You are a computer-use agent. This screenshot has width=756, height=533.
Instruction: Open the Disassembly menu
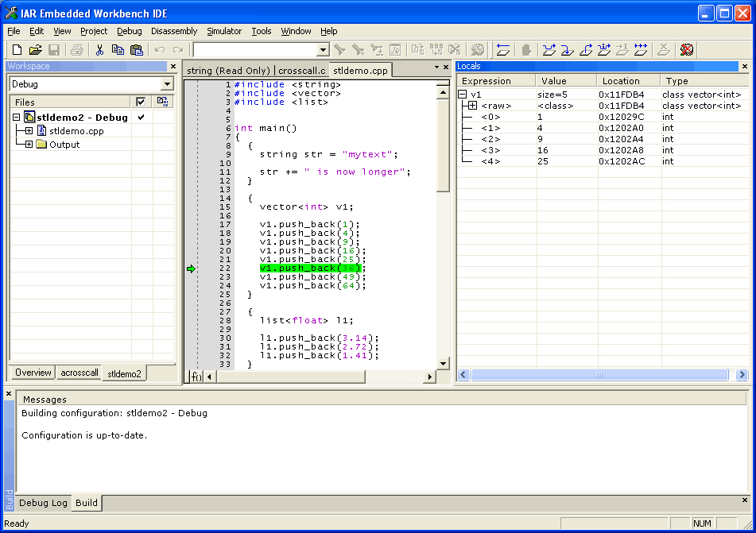tap(174, 31)
